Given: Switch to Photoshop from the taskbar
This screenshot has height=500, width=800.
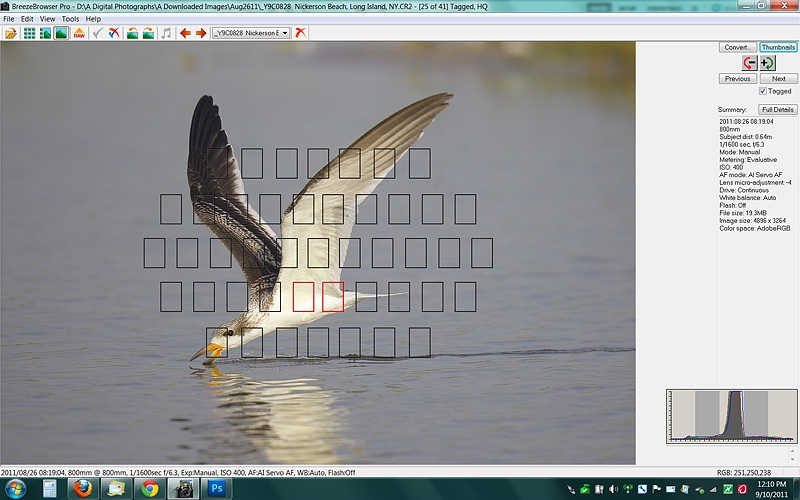Looking at the screenshot, I should pos(216,489).
